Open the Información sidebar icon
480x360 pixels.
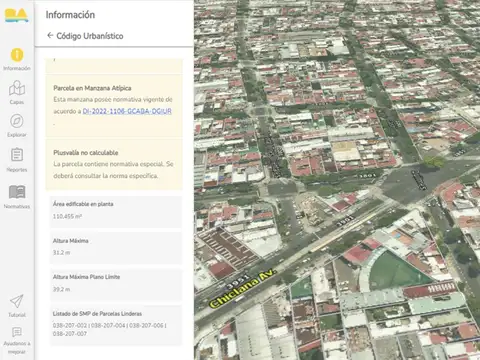tap(17, 55)
